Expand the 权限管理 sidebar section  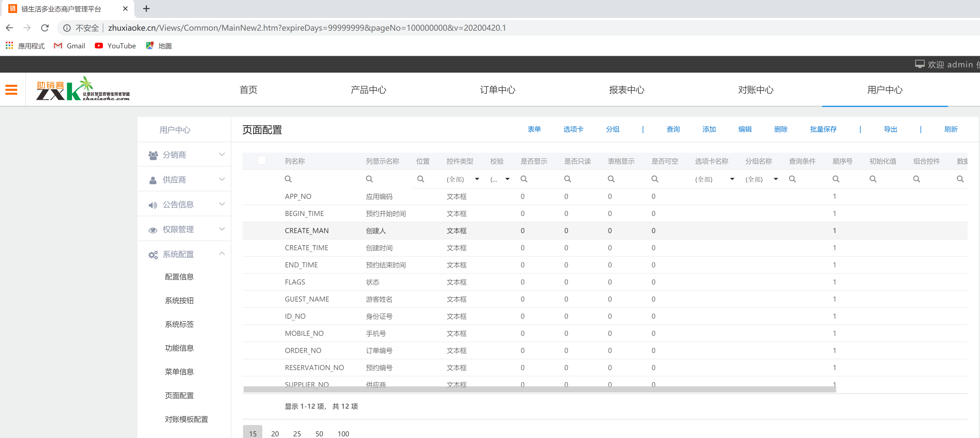[x=222, y=229]
